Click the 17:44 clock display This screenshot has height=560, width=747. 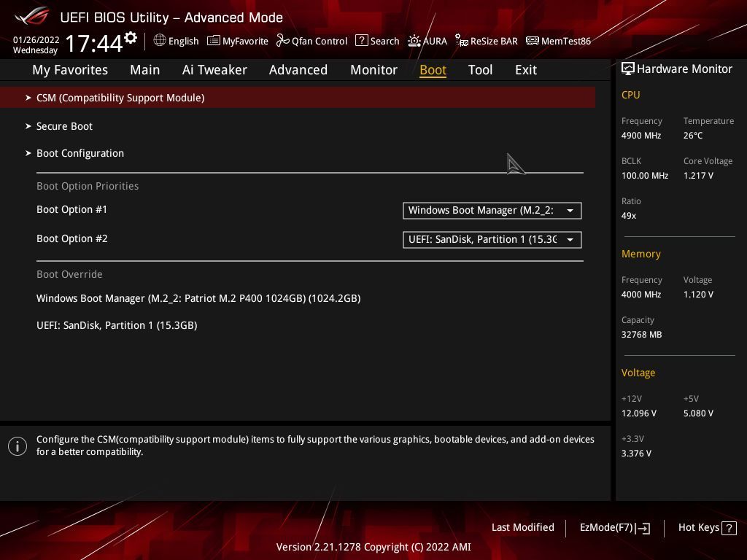point(94,43)
